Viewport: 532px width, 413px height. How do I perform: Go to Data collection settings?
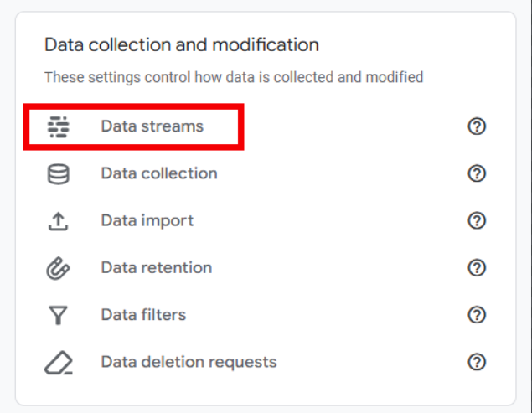pos(159,173)
